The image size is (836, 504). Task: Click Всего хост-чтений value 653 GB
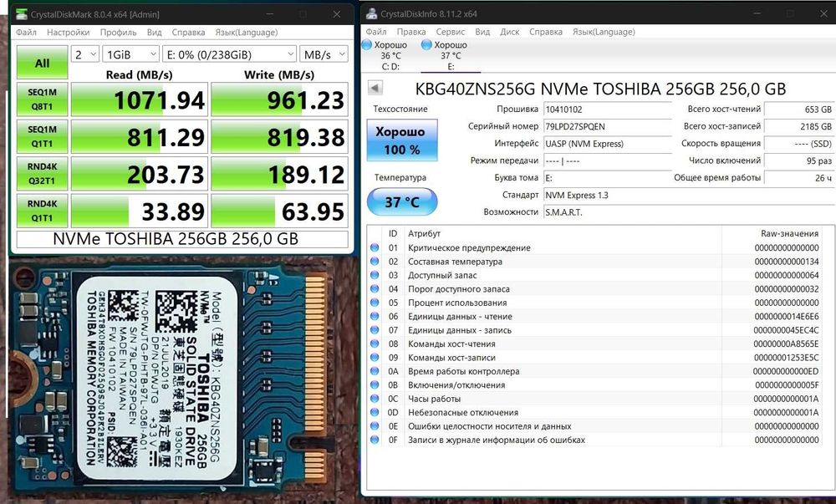tap(799, 109)
